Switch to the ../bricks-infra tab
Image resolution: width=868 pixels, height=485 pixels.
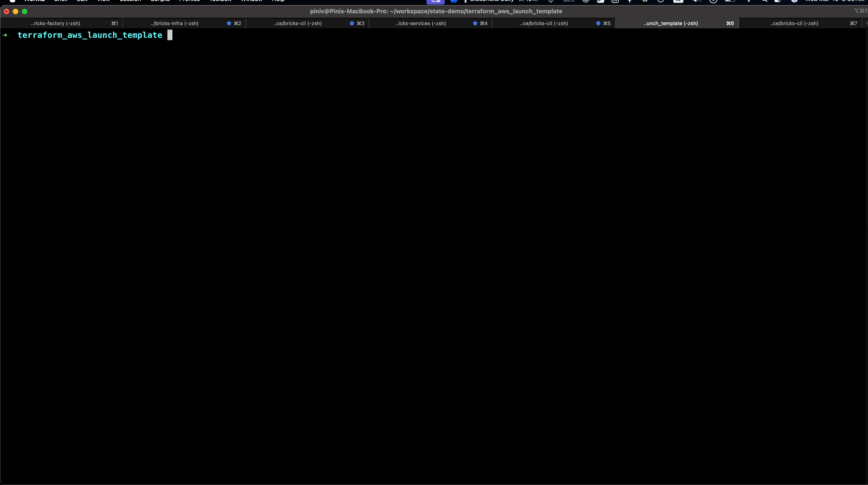174,23
